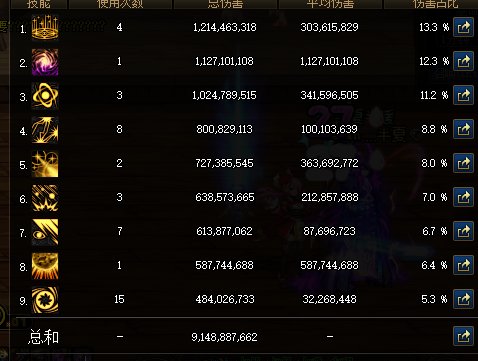
Task: Share the skill row showing 7.0% damage
Action: point(463,197)
